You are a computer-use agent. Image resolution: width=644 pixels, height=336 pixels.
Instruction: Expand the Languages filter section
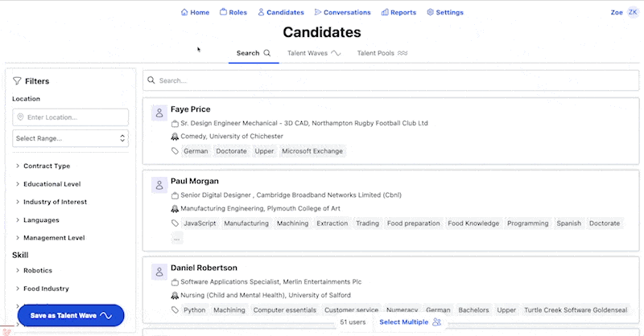coord(41,220)
